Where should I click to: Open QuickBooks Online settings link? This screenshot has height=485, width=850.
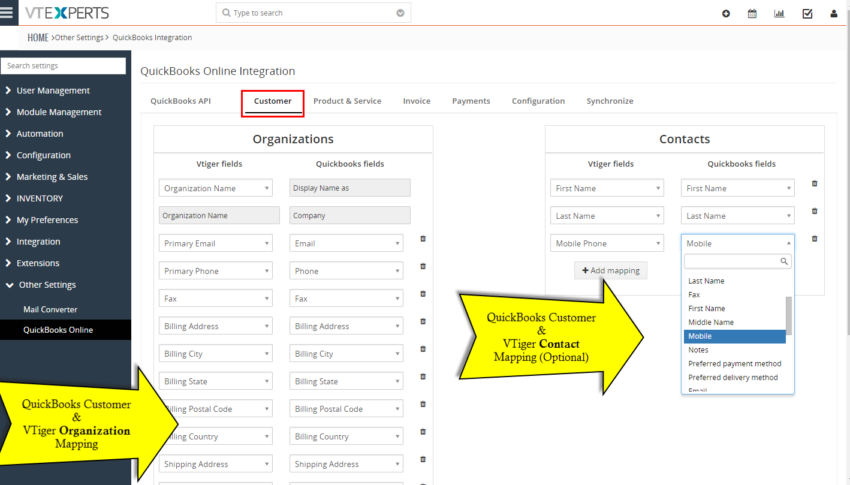(58, 329)
